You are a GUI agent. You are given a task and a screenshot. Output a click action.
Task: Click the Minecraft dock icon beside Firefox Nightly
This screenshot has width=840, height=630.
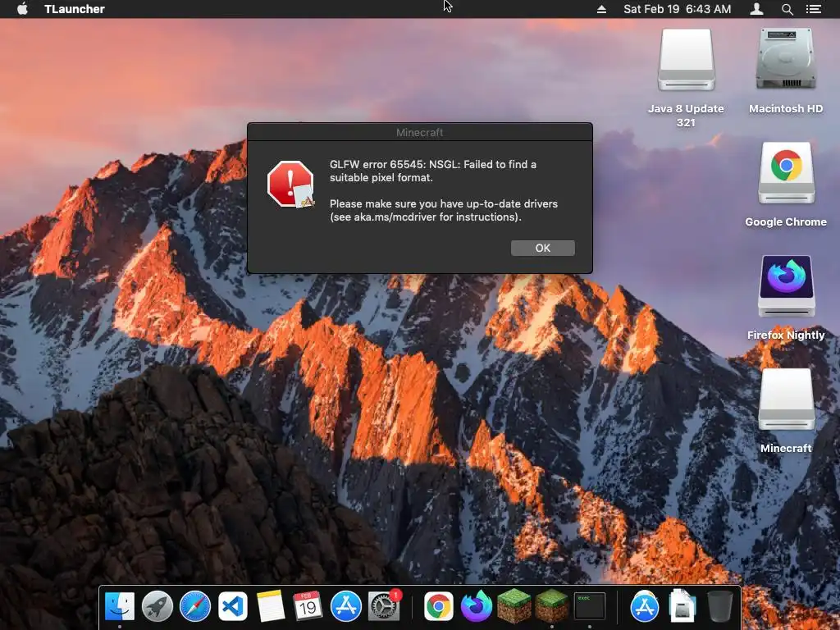[514, 605]
